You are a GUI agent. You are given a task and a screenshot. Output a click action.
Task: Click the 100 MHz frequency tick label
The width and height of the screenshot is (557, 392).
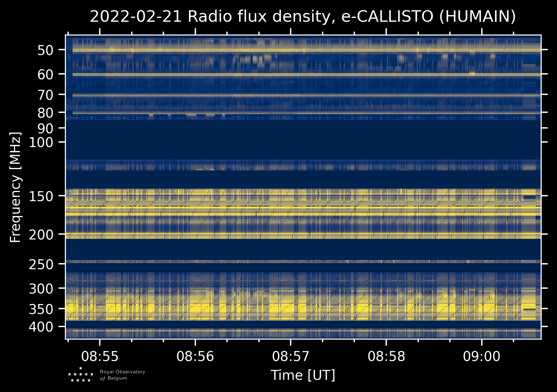point(41,142)
